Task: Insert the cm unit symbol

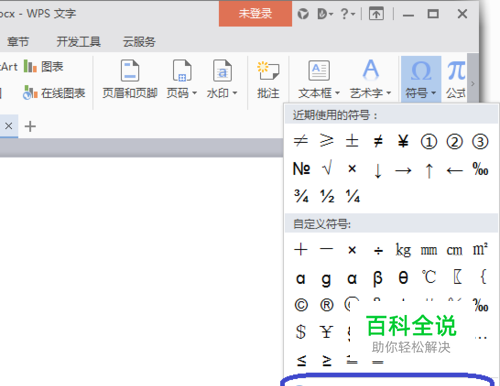Action: [x=454, y=250]
